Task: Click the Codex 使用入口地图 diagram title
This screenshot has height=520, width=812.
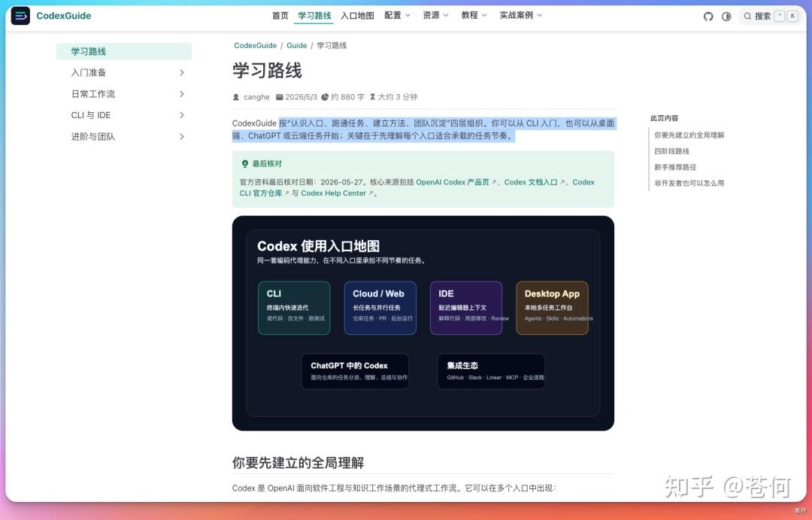Action: pyautogui.click(x=319, y=246)
